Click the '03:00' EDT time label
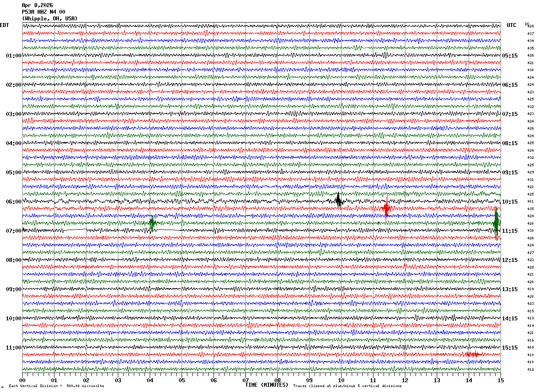Screen dimensions: 536x392 pyautogui.click(x=14, y=114)
